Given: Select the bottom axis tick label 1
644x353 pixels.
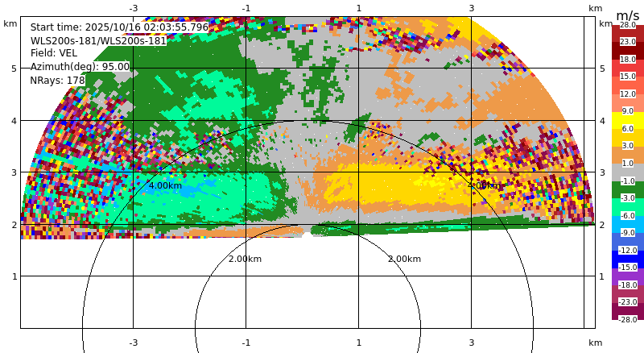Looking at the screenshot, I should point(359,343).
